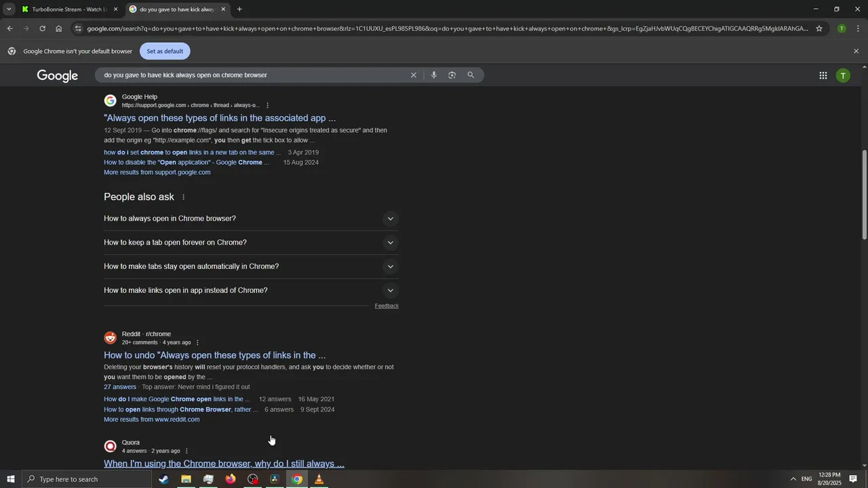Open more options for Quora result

(x=186, y=451)
